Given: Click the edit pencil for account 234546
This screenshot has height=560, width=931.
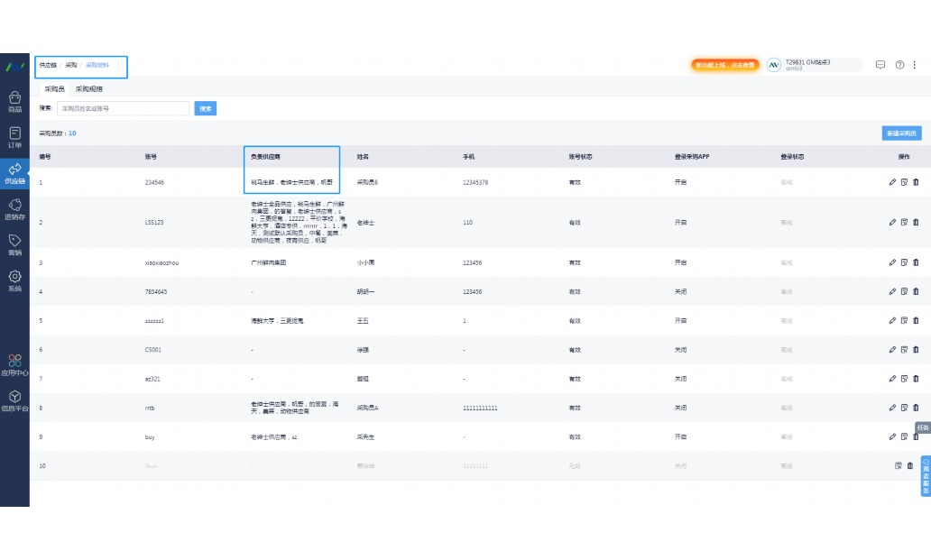Looking at the screenshot, I should pyautogui.click(x=892, y=182).
